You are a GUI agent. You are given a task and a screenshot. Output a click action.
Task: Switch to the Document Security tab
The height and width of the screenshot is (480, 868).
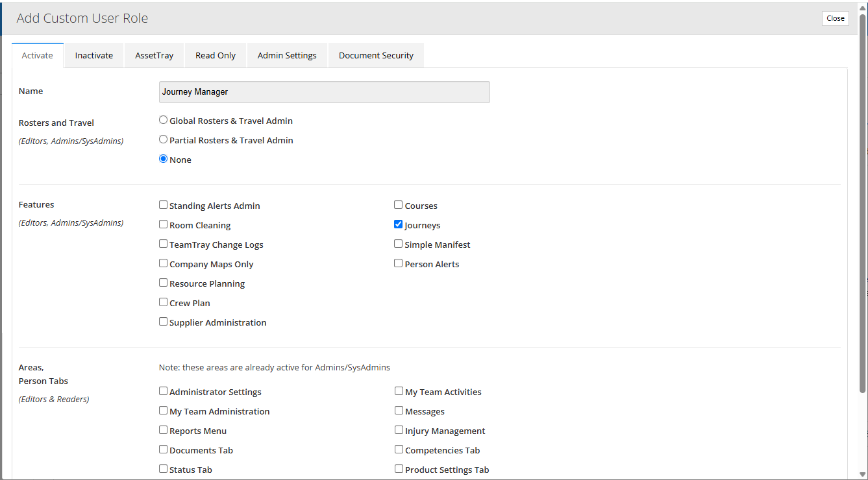375,55
